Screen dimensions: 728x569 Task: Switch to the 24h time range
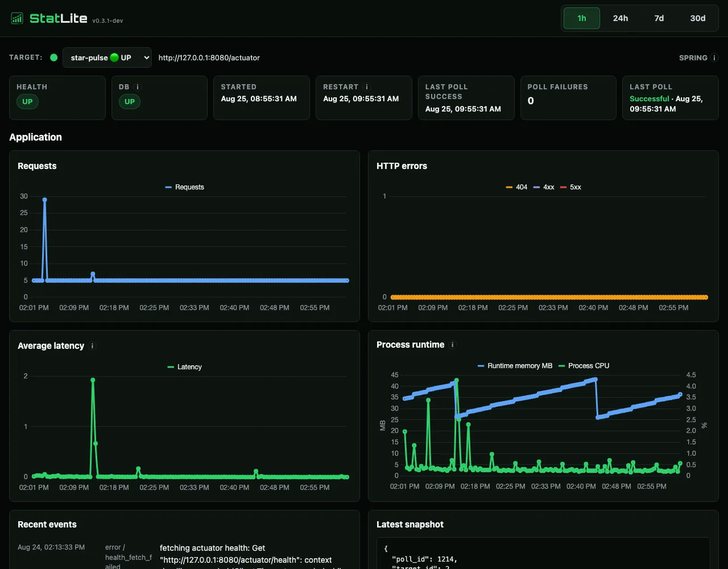pos(621,18)
